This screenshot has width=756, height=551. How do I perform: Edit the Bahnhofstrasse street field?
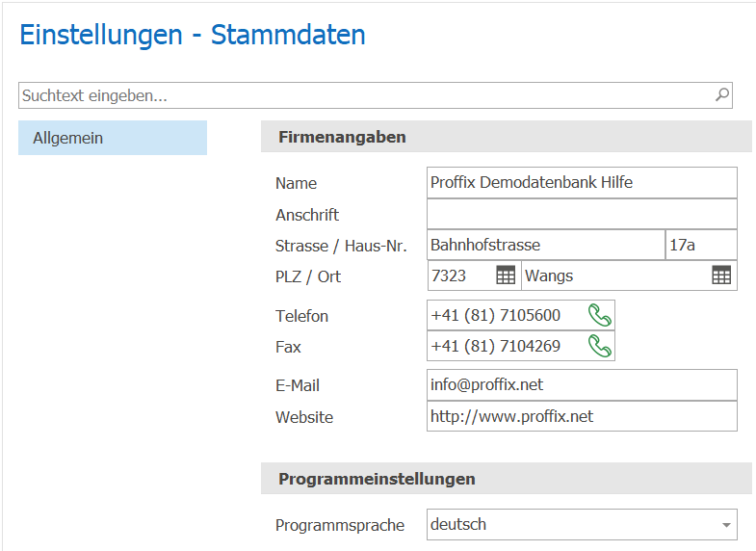[x=546, y=245]
